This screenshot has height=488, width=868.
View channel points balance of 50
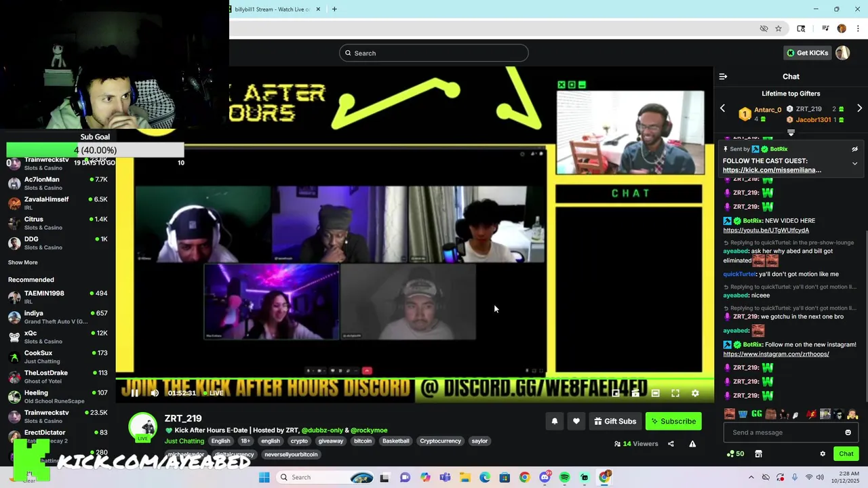(x=735, y=454)
